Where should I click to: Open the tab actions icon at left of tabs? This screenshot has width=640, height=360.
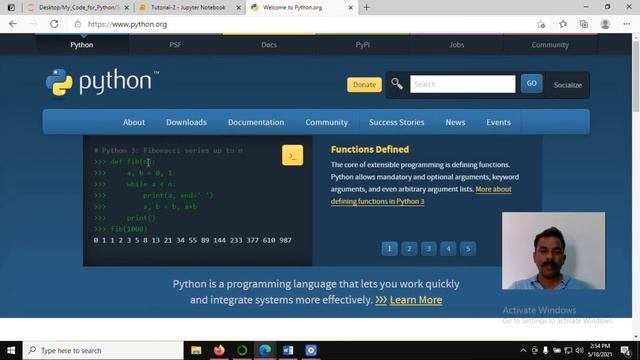pyautogui.click(x=11, y=7)
